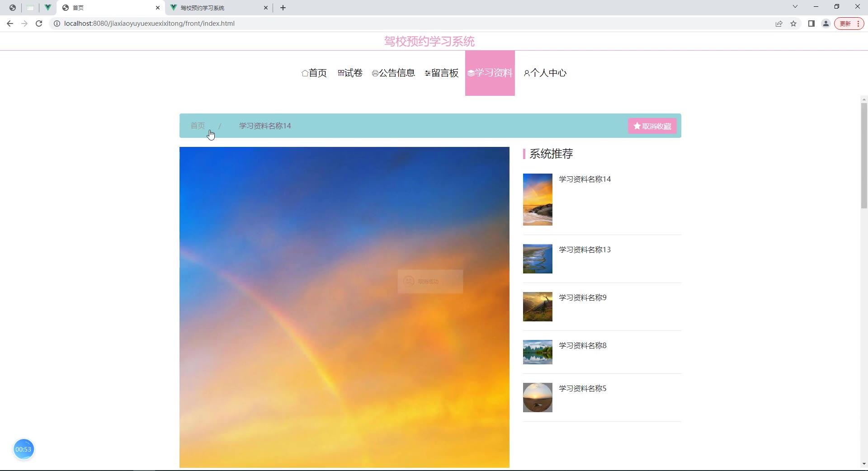Viewport: 868px width, 471px height.
Task: Open the browser profile menu
Action: click(826, 24)
